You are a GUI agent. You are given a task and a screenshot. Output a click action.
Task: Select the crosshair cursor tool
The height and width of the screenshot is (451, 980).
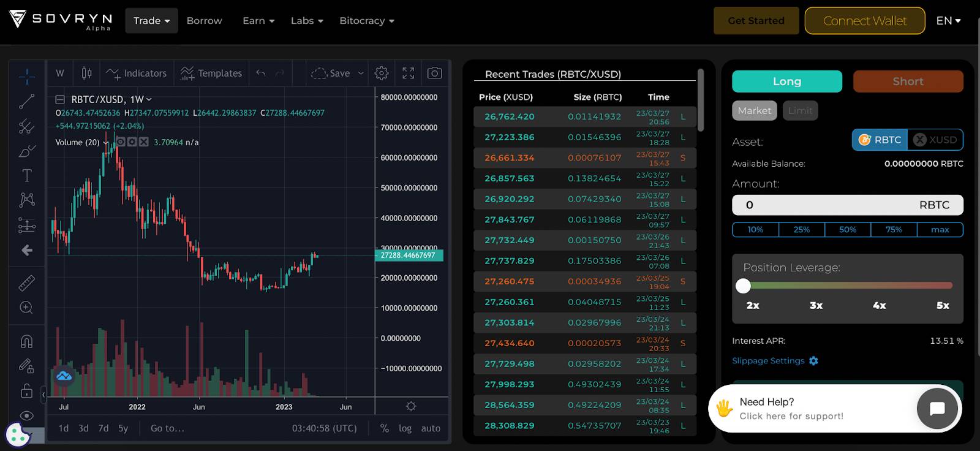(26, 76)
